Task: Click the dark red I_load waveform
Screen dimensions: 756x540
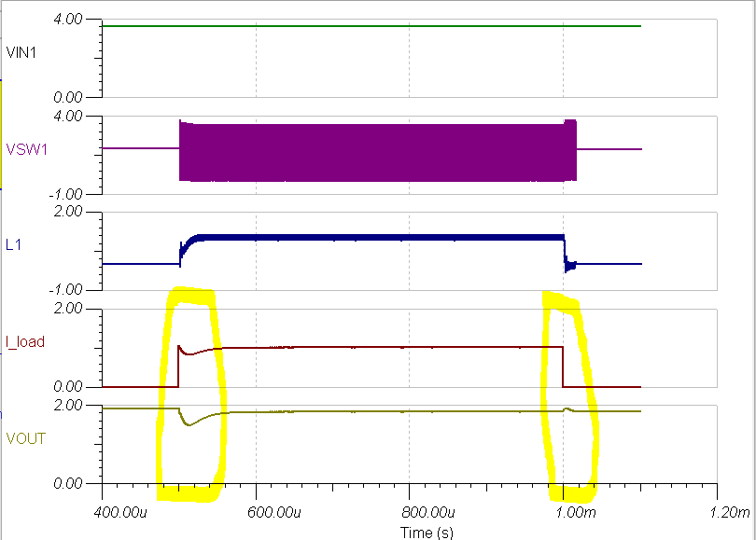Action: [x=371, y=347]
